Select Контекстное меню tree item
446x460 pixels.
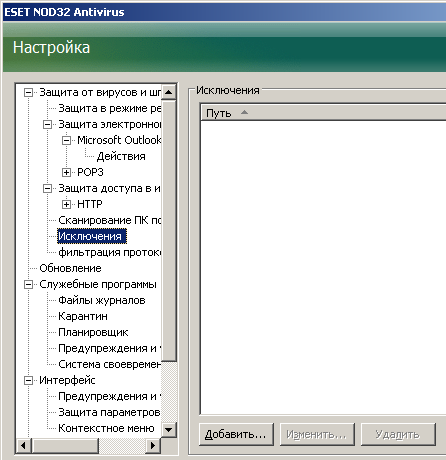[106, 428]
